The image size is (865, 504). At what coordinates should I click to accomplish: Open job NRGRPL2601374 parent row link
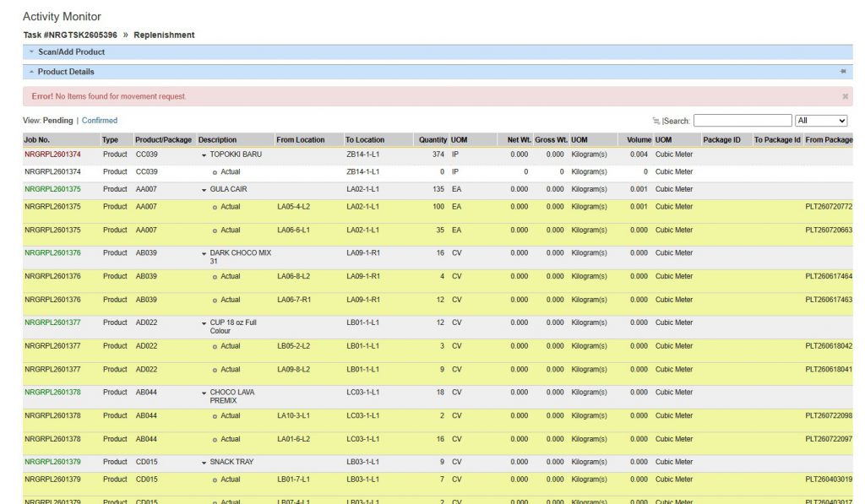tap(52, 154)
